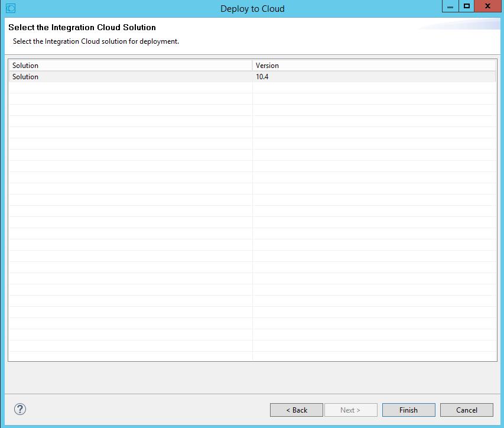
Task: Sort by the Solution column header
Action: click(x=130, y=65)
